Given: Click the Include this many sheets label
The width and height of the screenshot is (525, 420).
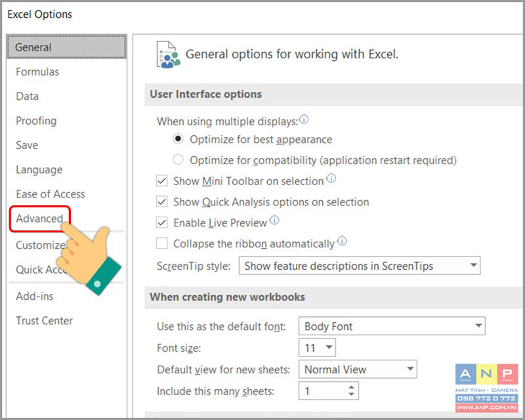Looking at the screenshot, I should pyautogui.click(x=215, y=391).
